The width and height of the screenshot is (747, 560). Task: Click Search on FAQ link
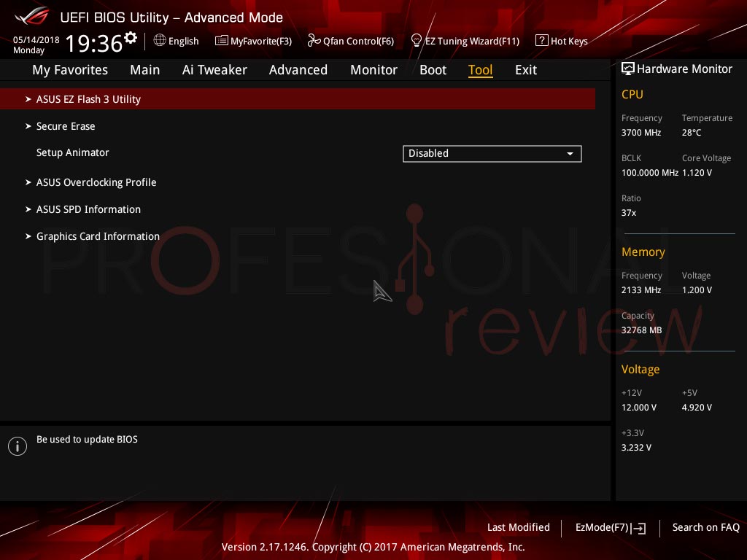pos(705,528)
